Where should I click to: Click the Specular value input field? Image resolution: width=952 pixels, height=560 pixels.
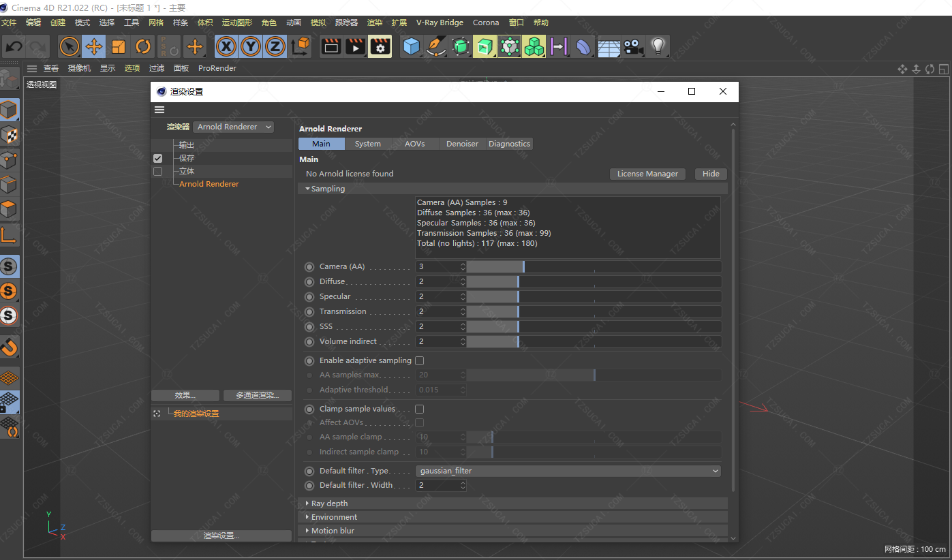[437, 296]
